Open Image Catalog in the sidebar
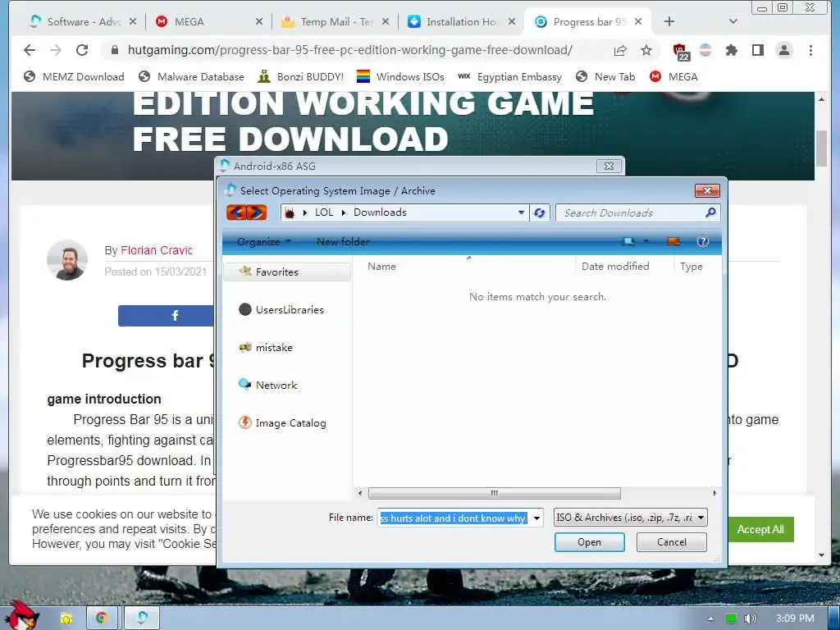840x630 pixels. pyautogui.click(x=282, y=422)
